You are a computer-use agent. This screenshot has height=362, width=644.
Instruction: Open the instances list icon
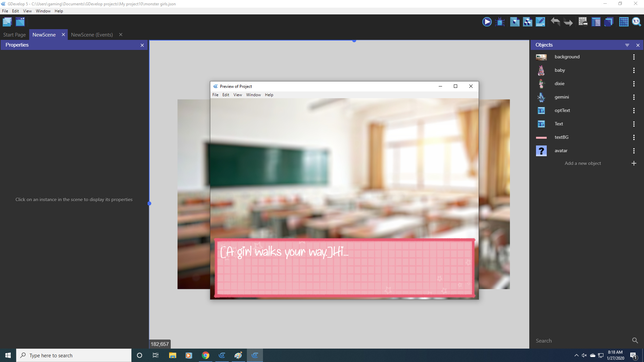[x=596, y=22]
